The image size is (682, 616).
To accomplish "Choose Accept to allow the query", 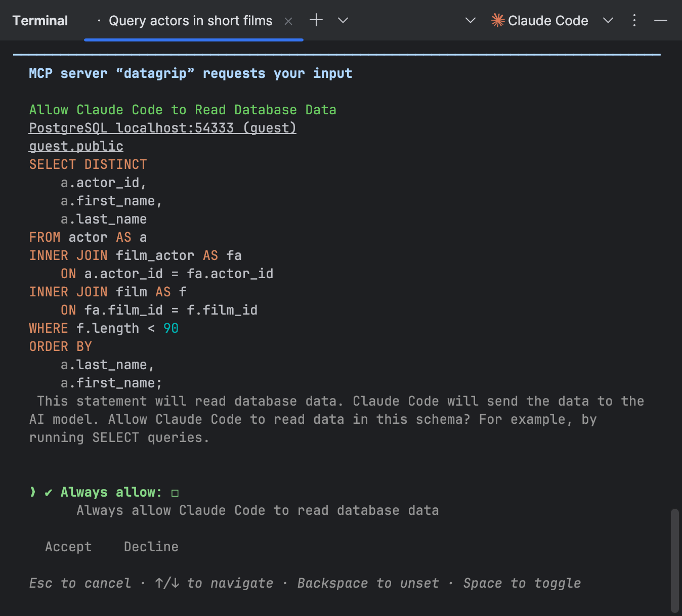I will (x=68, y=547).
